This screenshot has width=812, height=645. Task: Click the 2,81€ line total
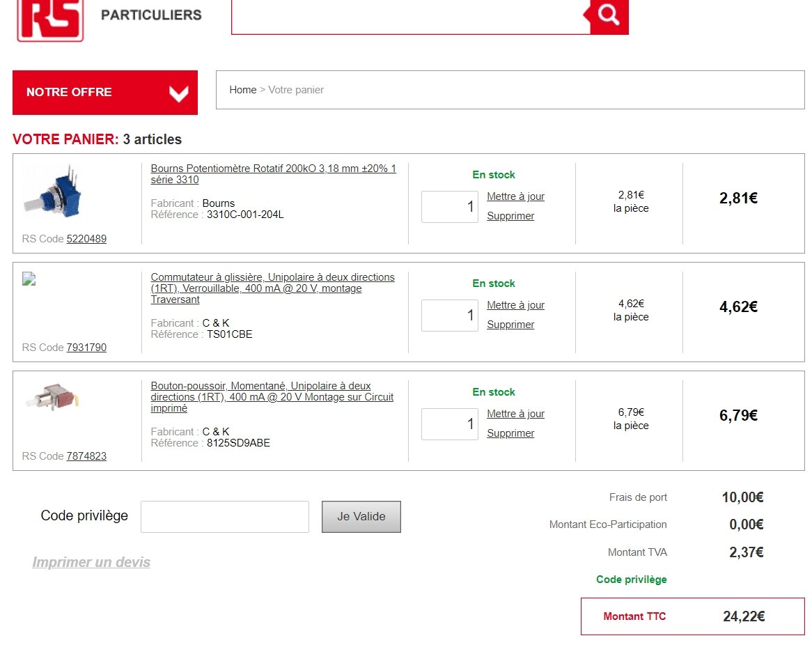click(738, 198)
